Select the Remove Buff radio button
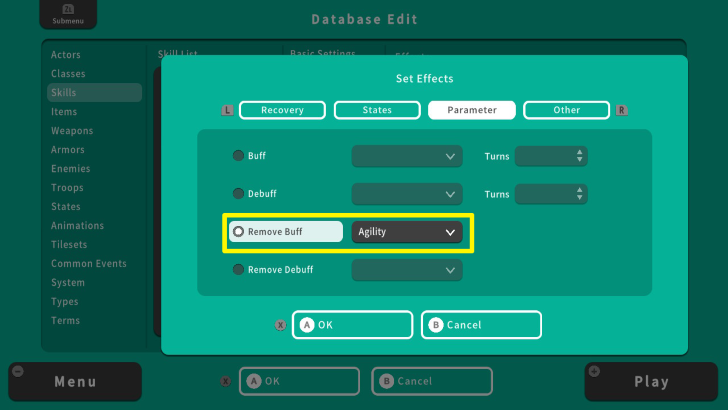This screenshot has height=410, width=728. click(238, 231)
